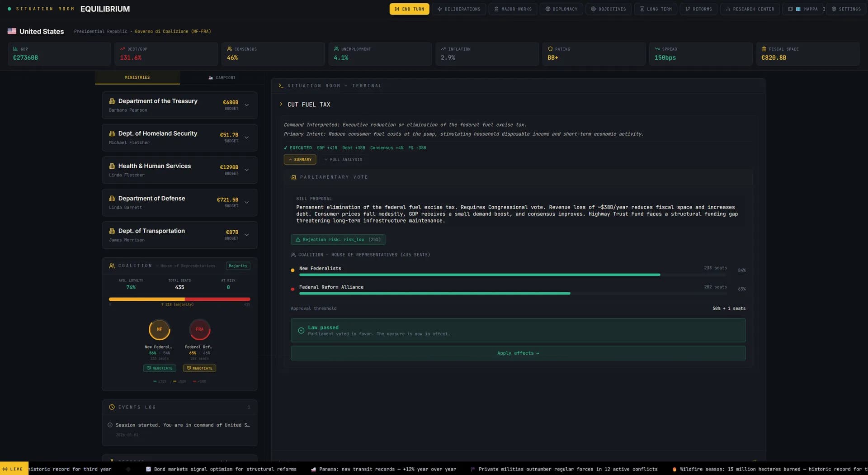
Task: Open the Research Center menu
Action: [750, 9]
